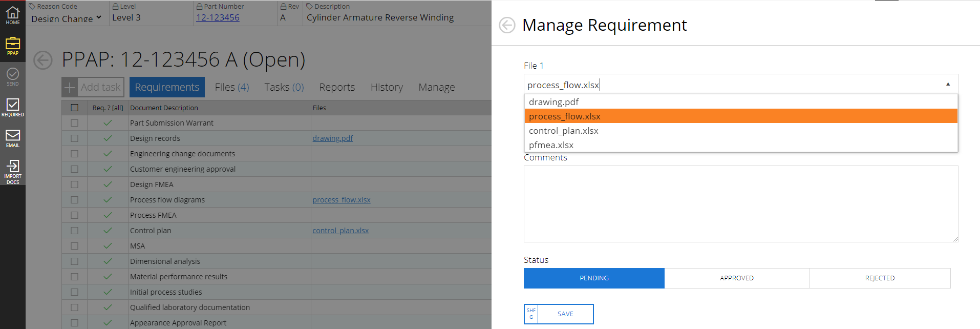980x329 pixels.
Task: Check the Part Submission Warrant row checkbox
Action: click(75, 123)
